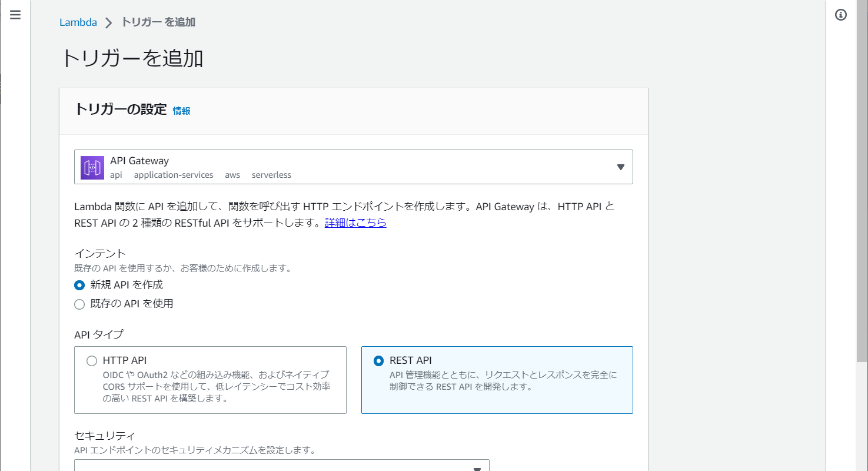Image resolution: width=868 pixels, height=471 pixels.
Task: Click the purple API Gateway service icon
Action: (92, 168)
